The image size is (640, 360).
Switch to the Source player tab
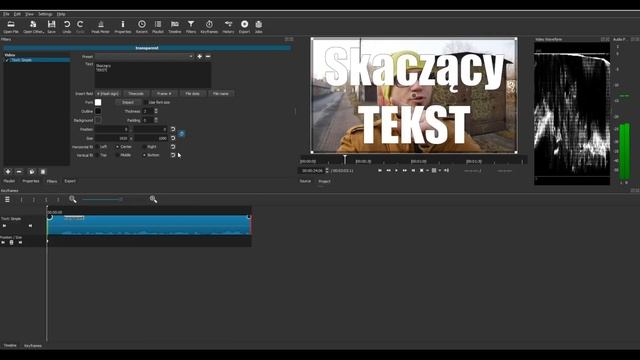(x=305, y=181)
